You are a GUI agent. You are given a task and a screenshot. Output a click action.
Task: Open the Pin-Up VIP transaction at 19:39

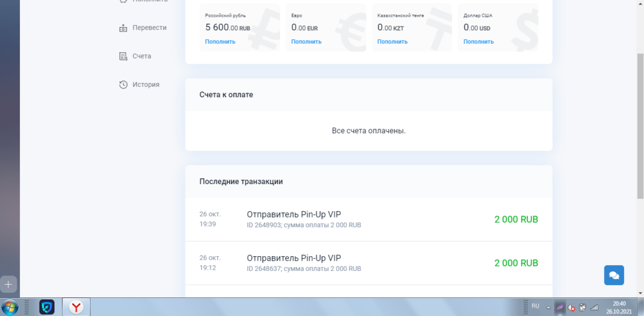click(x=369, y=219)
